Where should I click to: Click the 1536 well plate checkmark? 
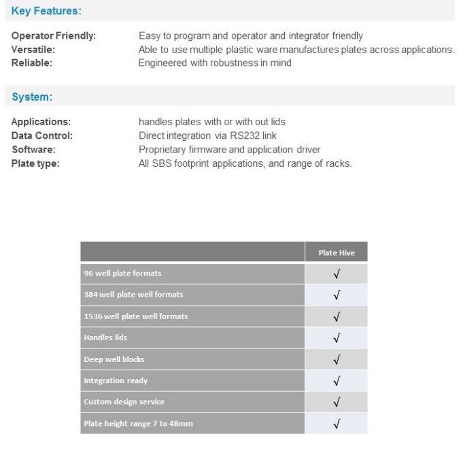(337, 316)
